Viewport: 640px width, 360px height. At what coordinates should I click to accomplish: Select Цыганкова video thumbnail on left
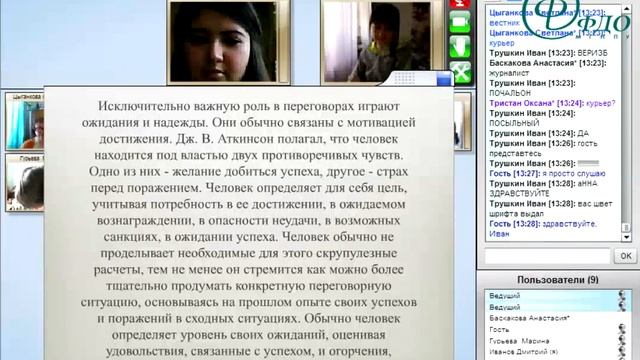point(24,121)
